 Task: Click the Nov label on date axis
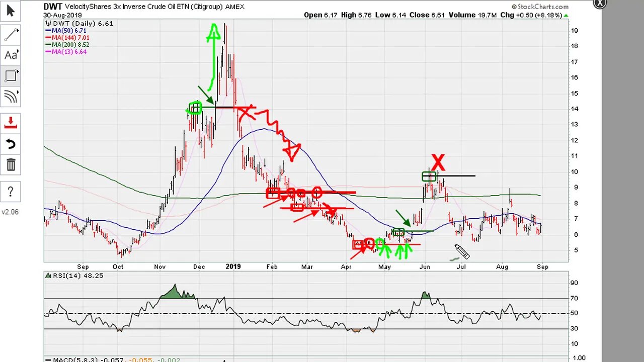159,266
